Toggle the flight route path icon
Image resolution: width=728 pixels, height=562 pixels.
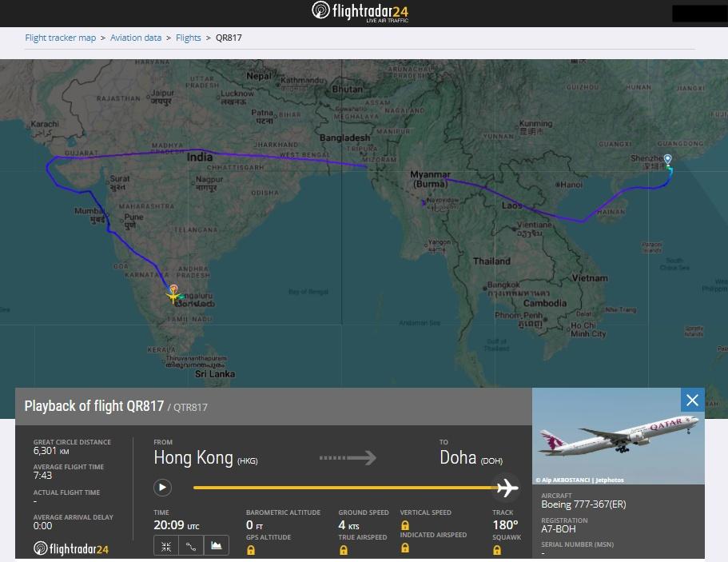(x=191, y=547)
